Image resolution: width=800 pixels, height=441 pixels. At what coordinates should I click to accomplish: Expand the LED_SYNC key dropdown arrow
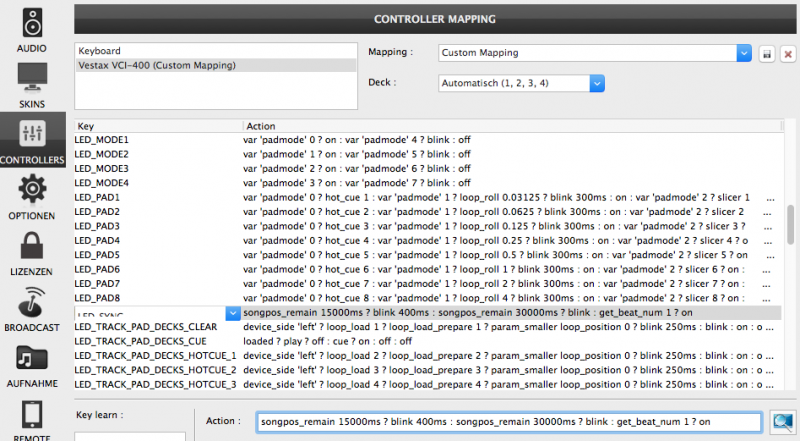pos(233,313)
